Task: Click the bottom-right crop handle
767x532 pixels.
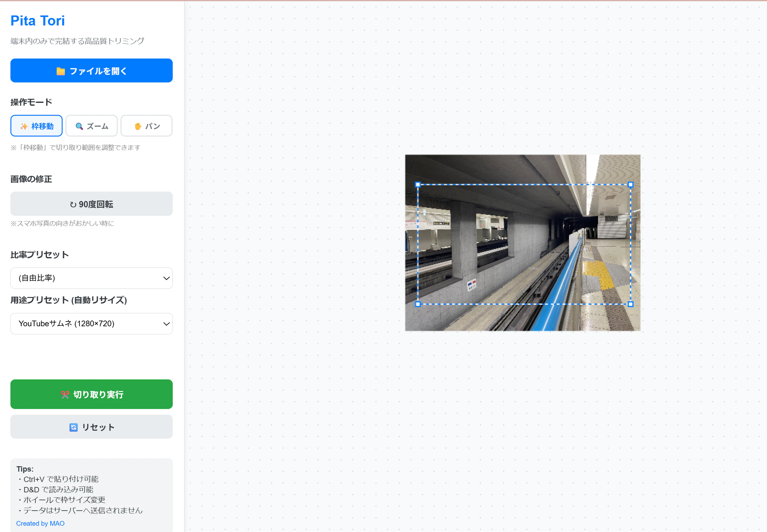Action: [x=630, y=304]
